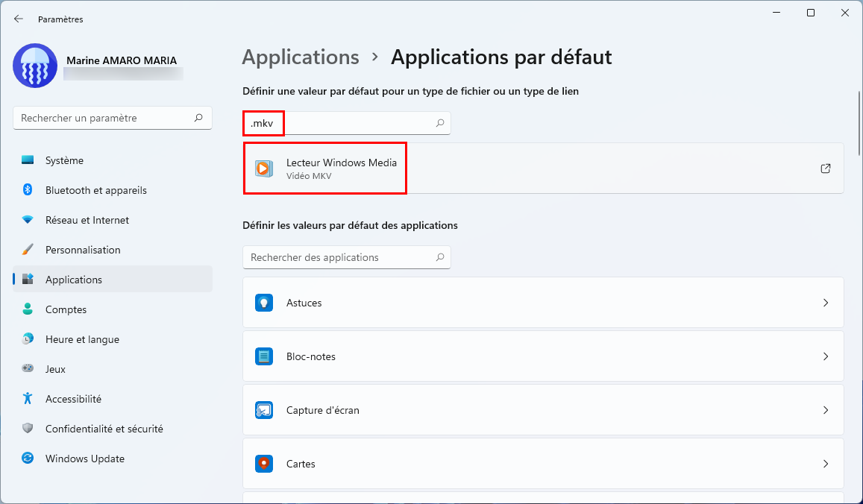
Task: Click the Système monitor icon
Action: tap(28, 160)
